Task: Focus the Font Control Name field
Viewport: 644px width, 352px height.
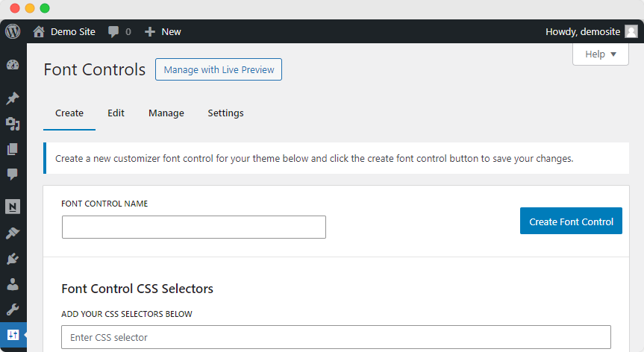Action: [194, 227]
